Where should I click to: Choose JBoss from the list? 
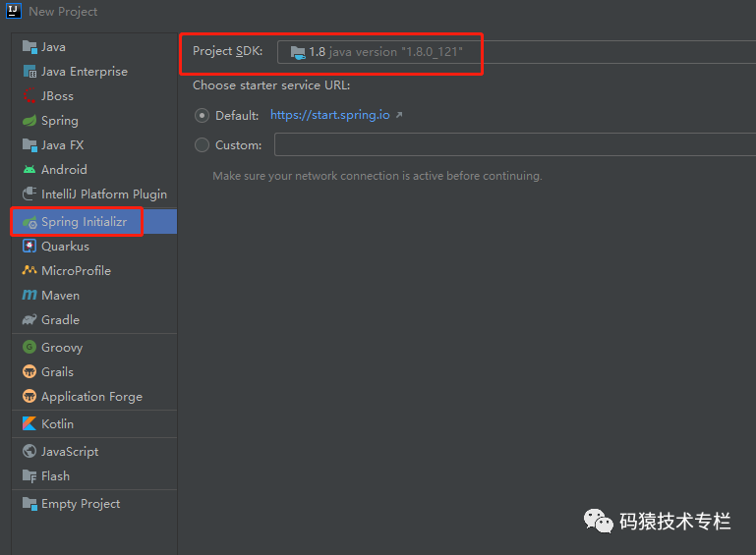pyautogui.click(x=94, y=96)
